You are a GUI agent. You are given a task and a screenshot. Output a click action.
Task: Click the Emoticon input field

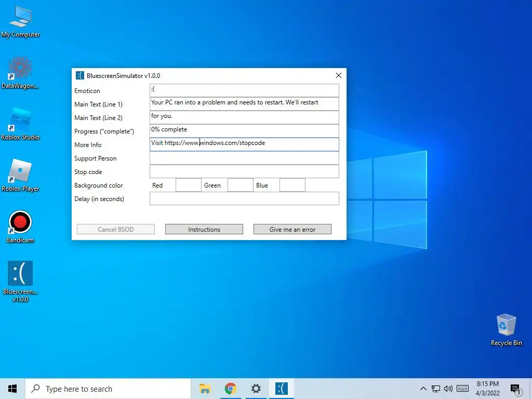click(244, 90)
